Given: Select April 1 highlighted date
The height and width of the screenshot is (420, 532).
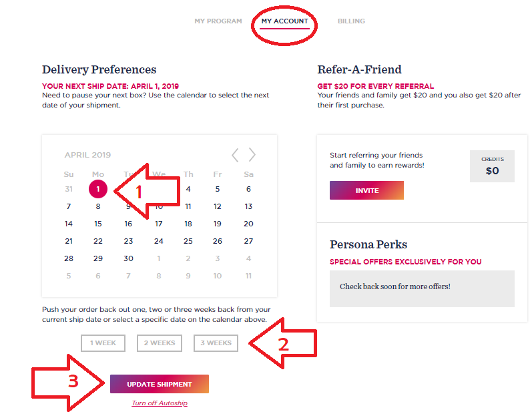Looking at the screenshot, I should click(x=98, y=189).
